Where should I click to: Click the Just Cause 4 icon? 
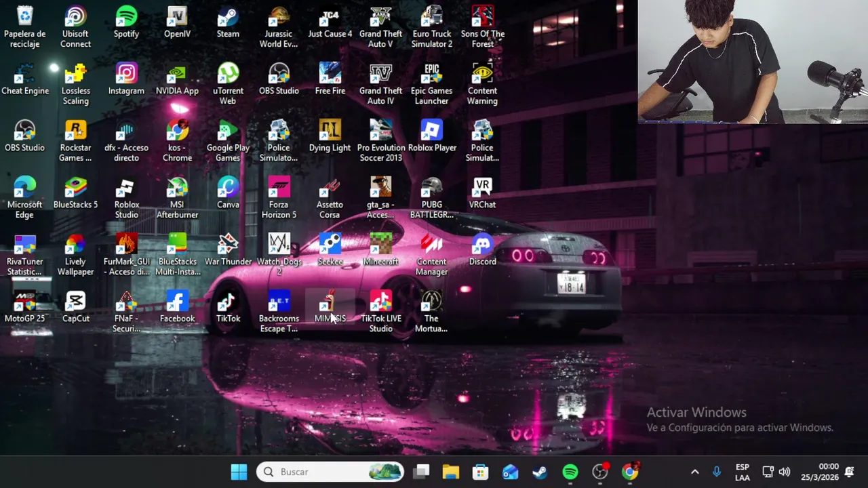point(330,22)
